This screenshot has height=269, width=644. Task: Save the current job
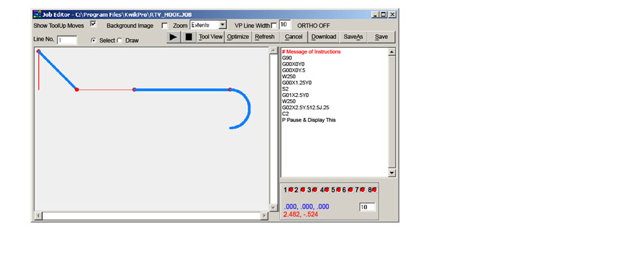(x=381, y=37)
